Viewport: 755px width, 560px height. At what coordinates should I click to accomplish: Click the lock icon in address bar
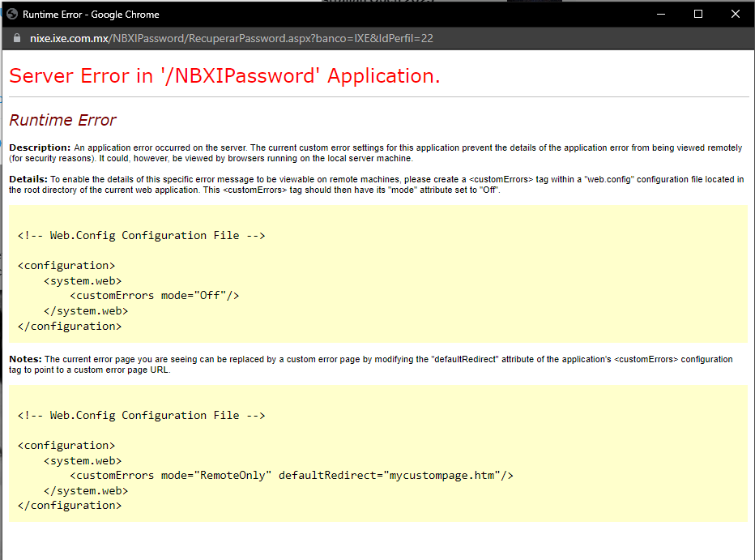pyautogui.click(x=17, y=38)
